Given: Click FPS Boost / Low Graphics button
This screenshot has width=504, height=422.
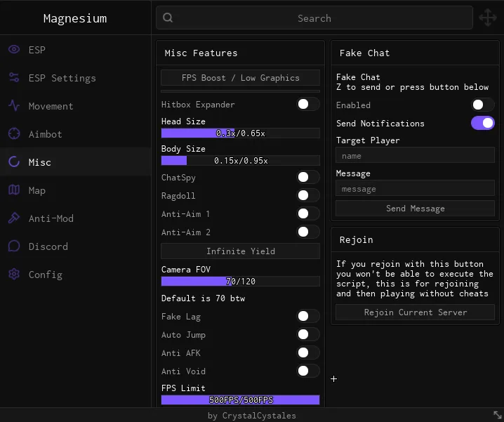Looking at the screenshot, I should click(241, 77).
